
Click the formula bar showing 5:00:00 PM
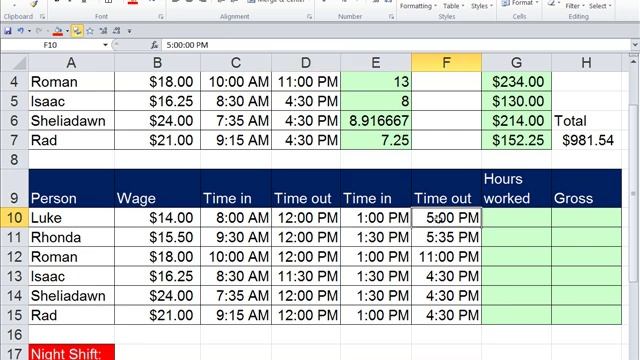tap(396, 45)
